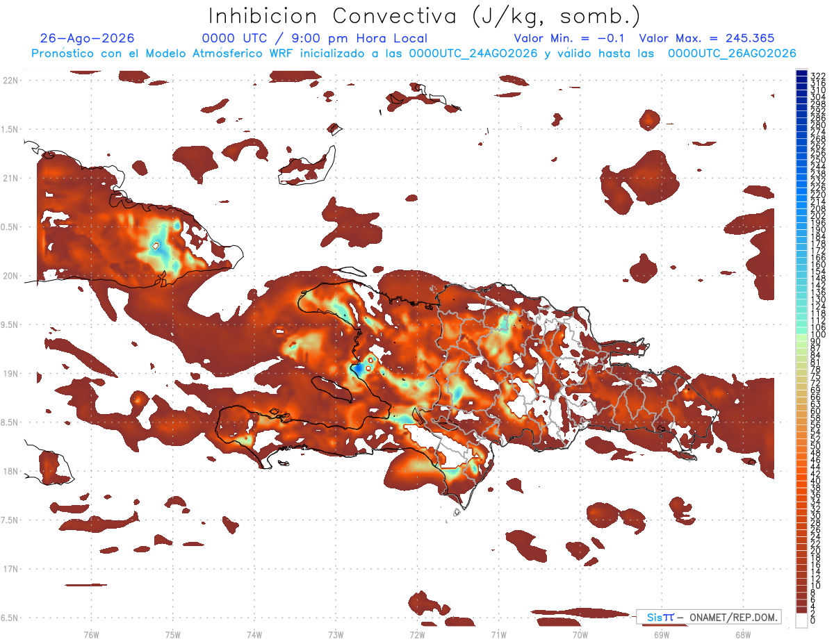Screen dimensions: 834x644
Task: Click longitude label "76W"
Action: tap(91, 634)
